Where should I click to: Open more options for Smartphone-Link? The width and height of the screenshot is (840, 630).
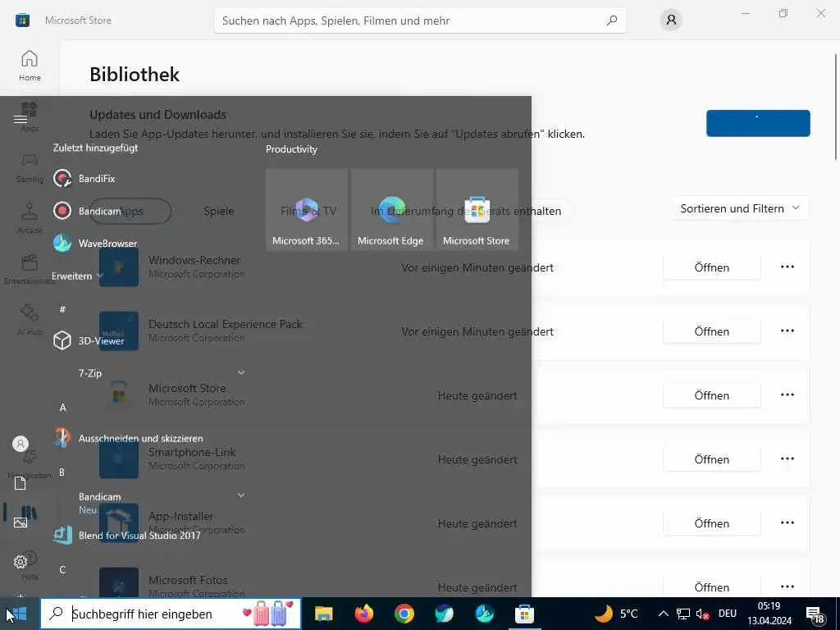point(787,459)
